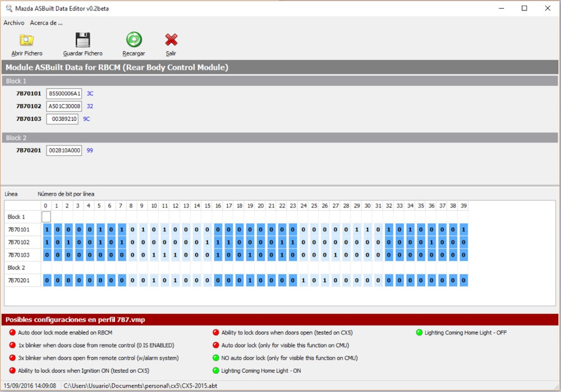This screenshot has height=392, width=561.
Task: Select 1x blinker when doors close option
Action: (x=92, y=345)
